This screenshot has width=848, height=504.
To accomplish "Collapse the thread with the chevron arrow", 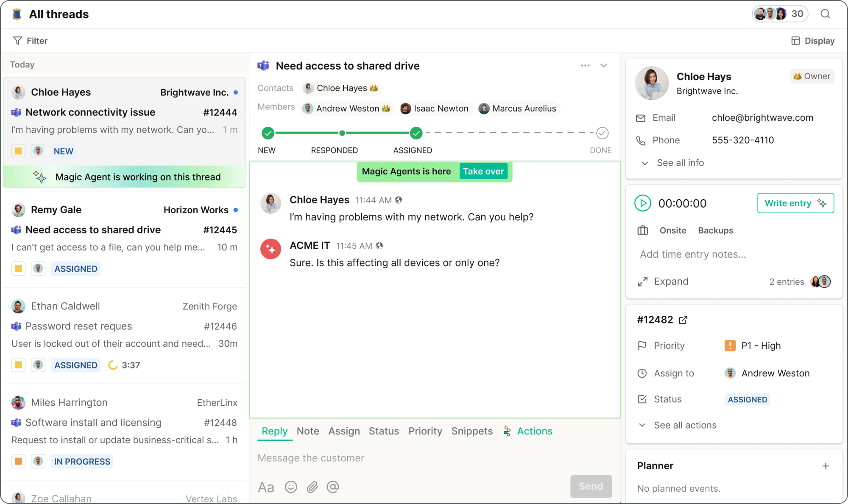I will (604, 66).
